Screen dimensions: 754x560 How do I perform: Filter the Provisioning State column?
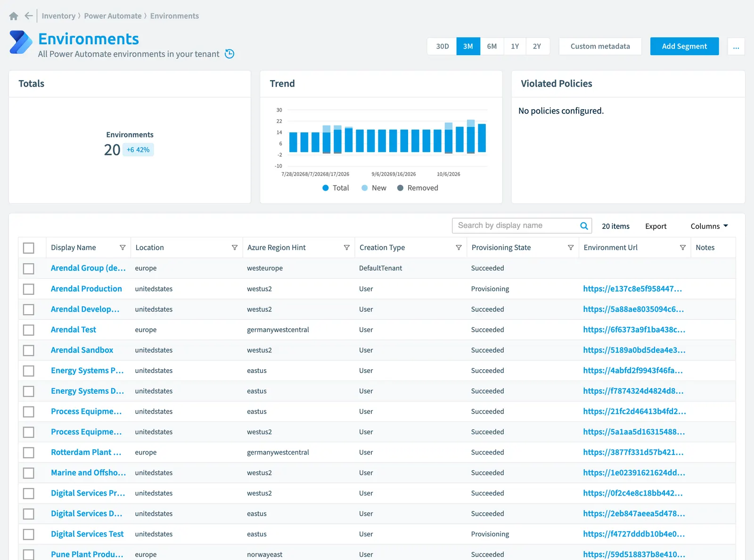click(571, 248)
